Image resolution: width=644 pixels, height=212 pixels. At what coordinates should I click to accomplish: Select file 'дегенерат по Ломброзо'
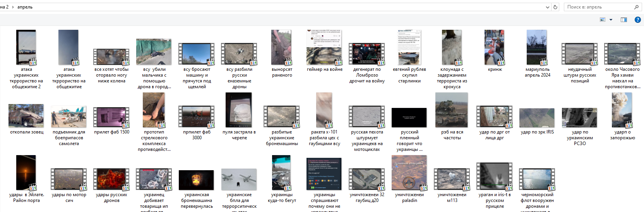coord(367,63)
